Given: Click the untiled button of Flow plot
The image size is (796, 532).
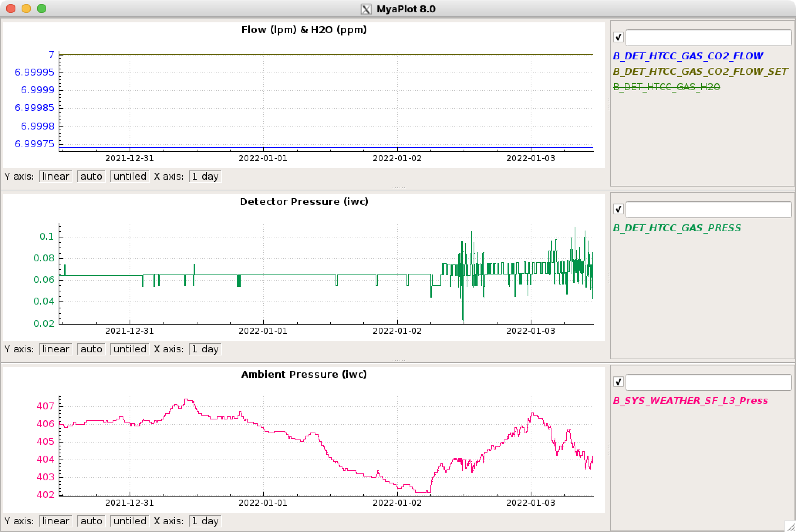Looking at the screenshot, I should tap(130, 177).
